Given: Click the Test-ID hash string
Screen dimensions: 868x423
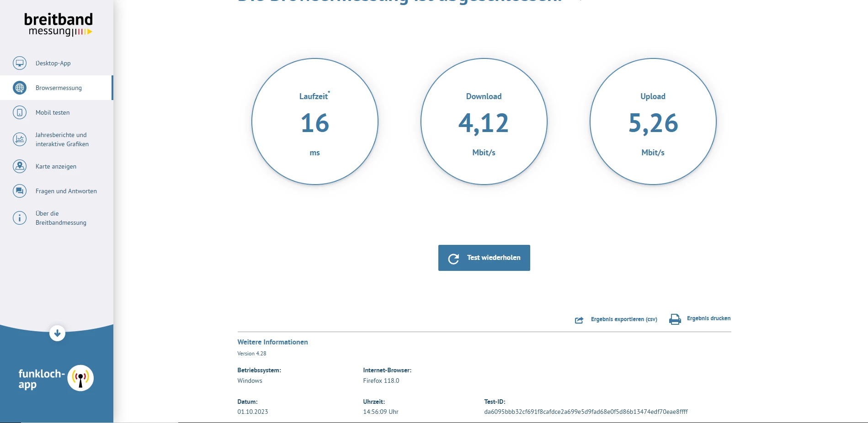Looking at the screenshot, I should tap(586, 412).
